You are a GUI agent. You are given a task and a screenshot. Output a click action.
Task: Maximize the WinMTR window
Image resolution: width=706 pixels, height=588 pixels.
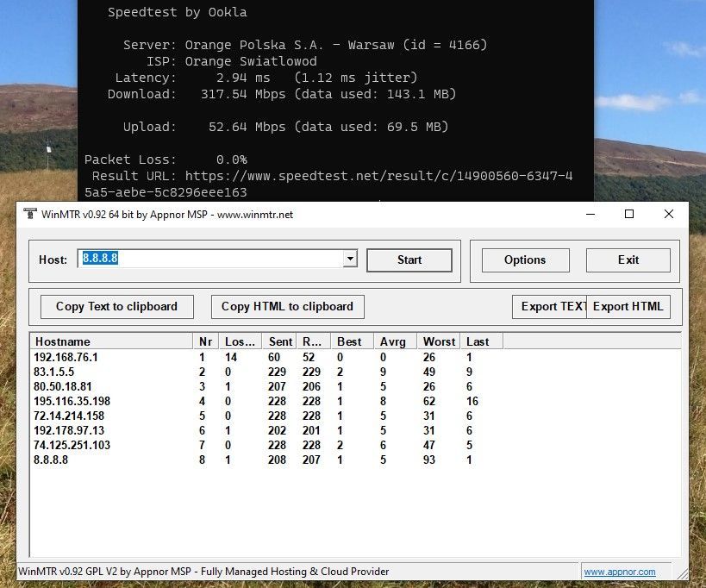click(x=629, y=214)
